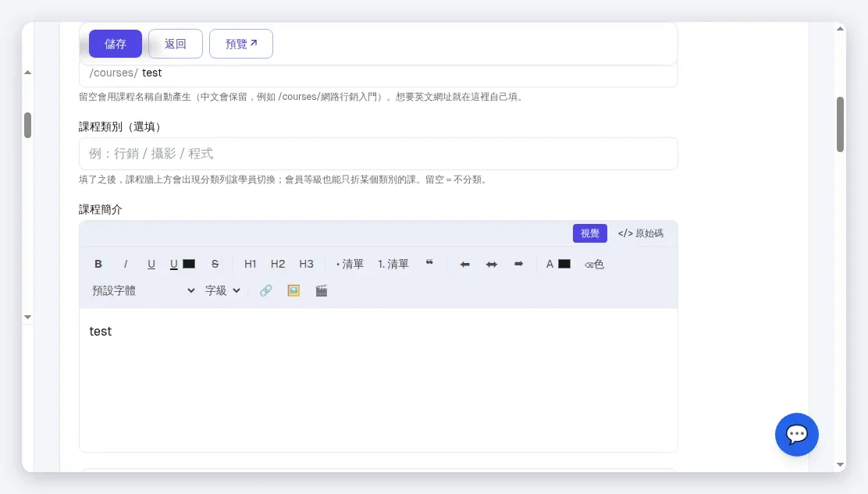
Task: Insert a hyperlink
Action: [x=265, y=290]
